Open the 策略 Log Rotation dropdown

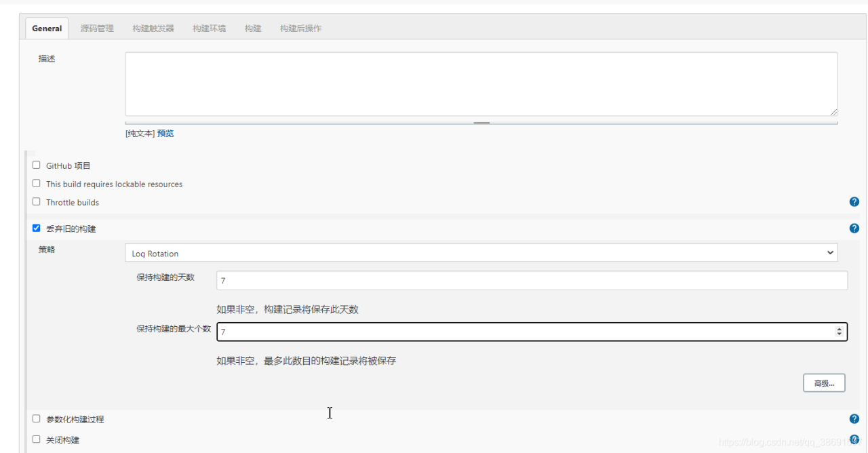[x=481, y=253]
